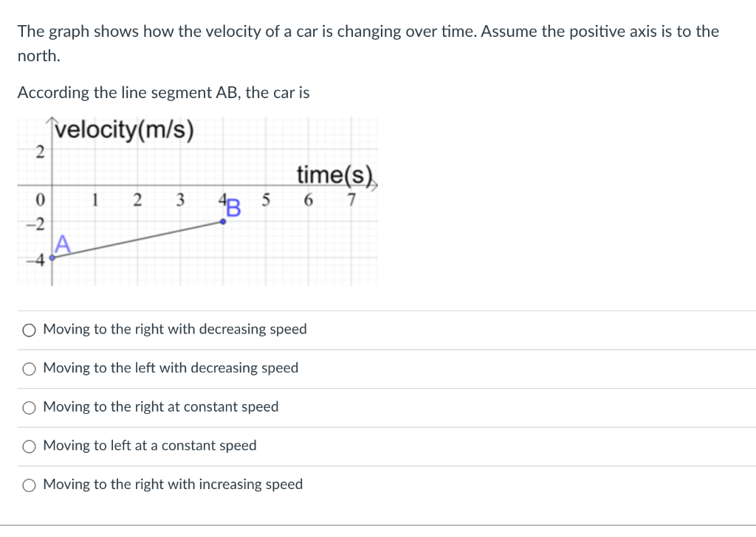This screenshot has width=756, height=537.
Task: Click the line segment between A and B
Action: [x=138, y=238]
